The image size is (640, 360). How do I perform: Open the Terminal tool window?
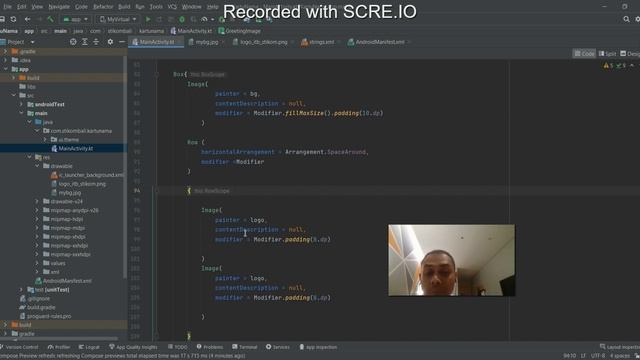[244, 347]
